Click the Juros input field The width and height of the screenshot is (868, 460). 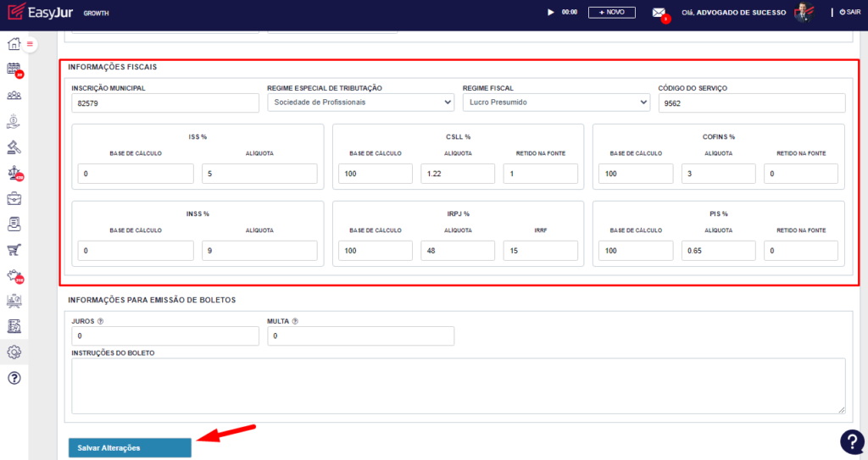(165, 336)
